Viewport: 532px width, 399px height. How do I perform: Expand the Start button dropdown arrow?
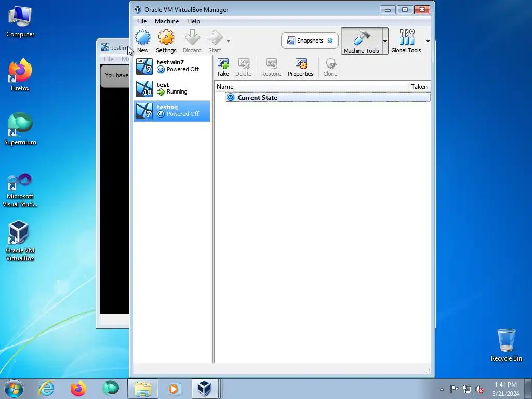[x=229, y=41]
